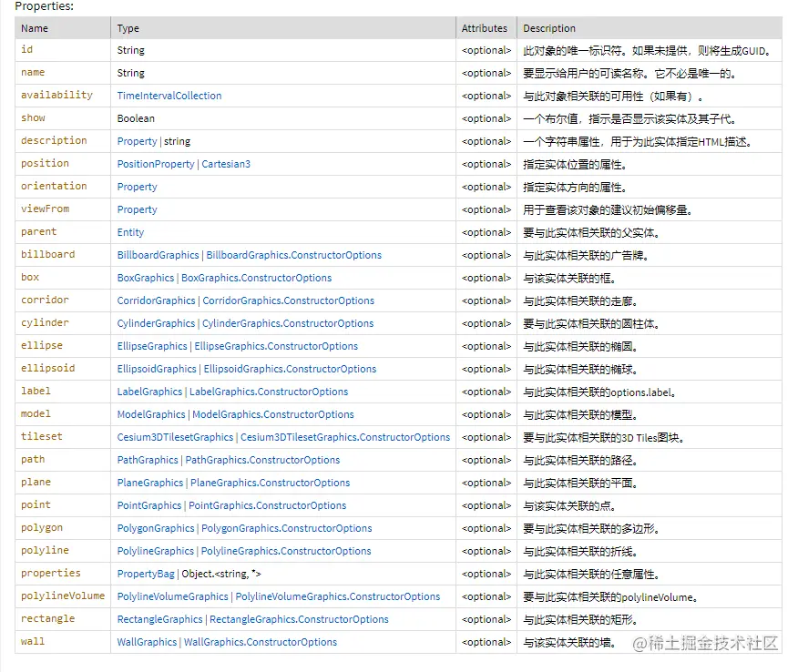
Task: Click WallGraphics.ConstructorOptions link
Action: [x=261, y=642]
